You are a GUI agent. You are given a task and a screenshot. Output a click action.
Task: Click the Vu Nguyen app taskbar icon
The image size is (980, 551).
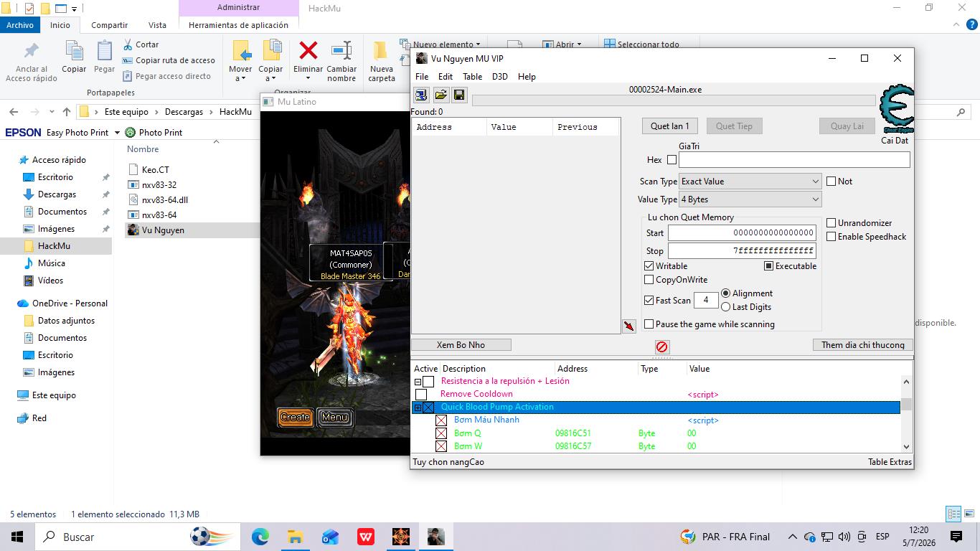435,537
